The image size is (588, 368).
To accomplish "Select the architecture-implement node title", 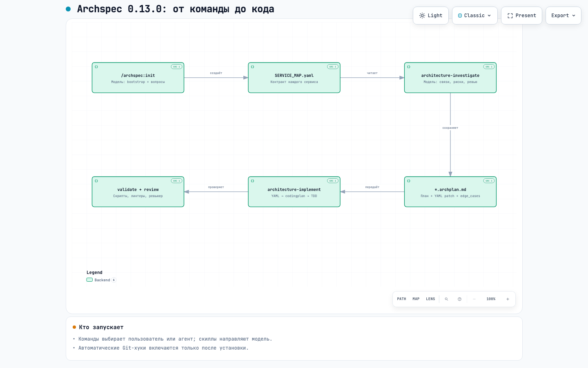I will click(294, 190).
